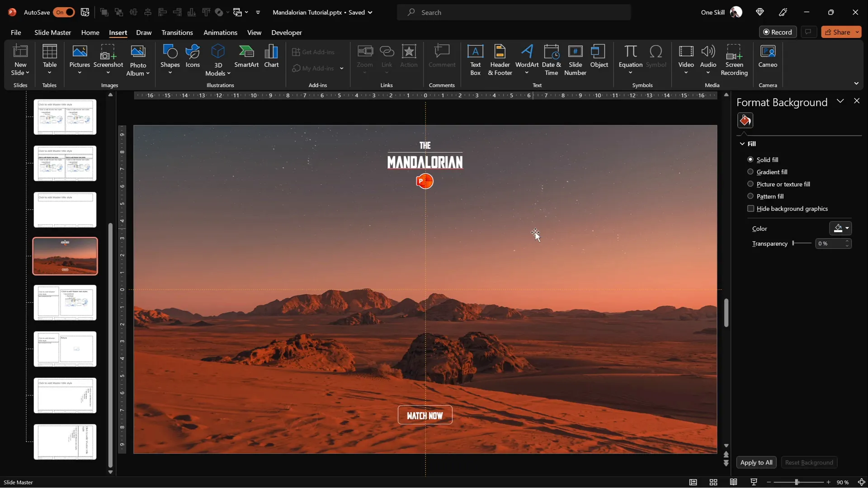The height and width of the screenshot is (488, 868).
Task: Click the pen/coming soon icon in title bar
Action: tap(783, 12)
